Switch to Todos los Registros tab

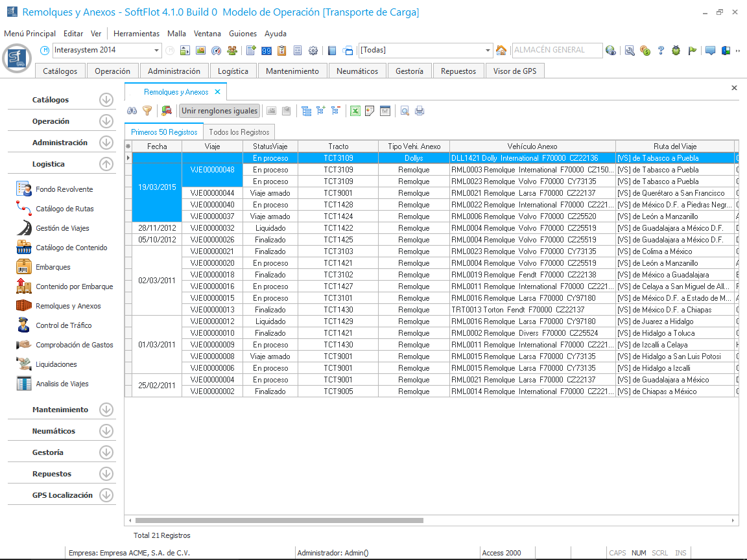pos(239,132)
